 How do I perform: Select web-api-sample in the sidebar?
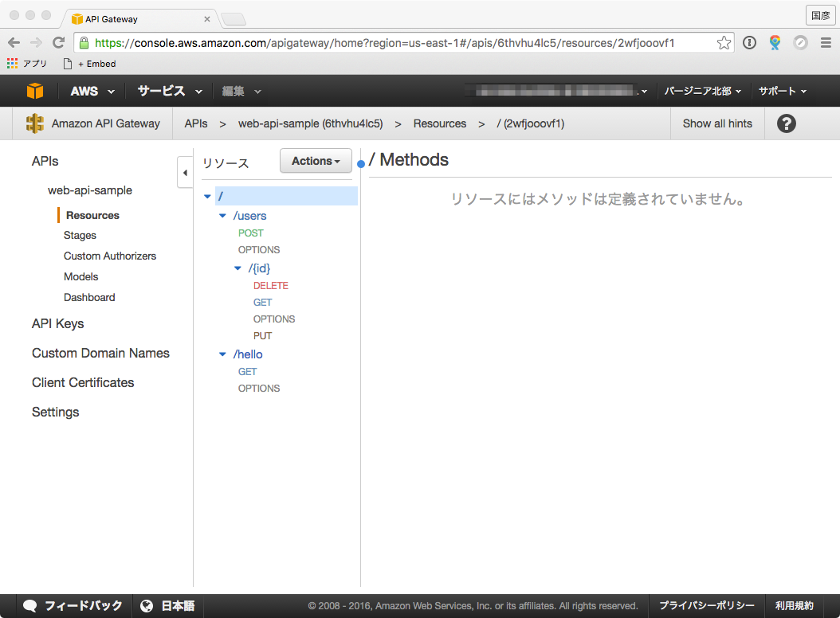(x=89, y=190)
